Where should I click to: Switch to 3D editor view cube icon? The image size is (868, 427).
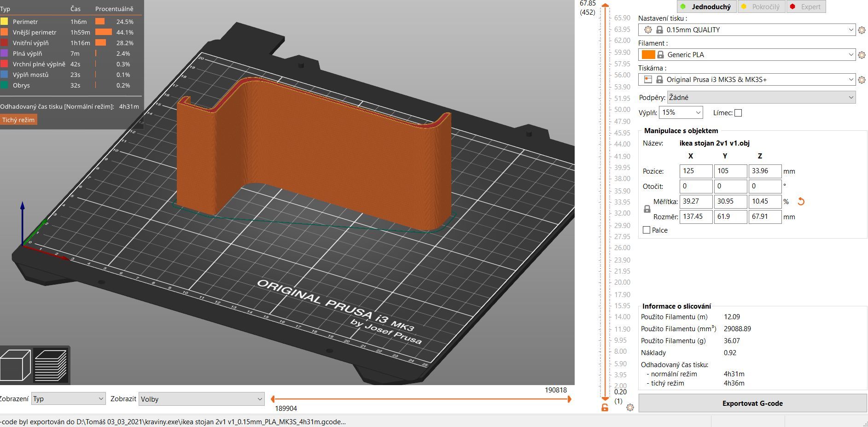[x=16, y=365]
